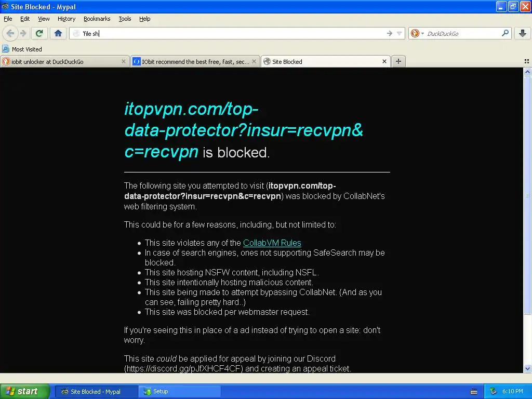Click the text 'This site was blocked per webmaster request.'
The width and height of the screenshot is (532, 399).
(x=227, y=312)
